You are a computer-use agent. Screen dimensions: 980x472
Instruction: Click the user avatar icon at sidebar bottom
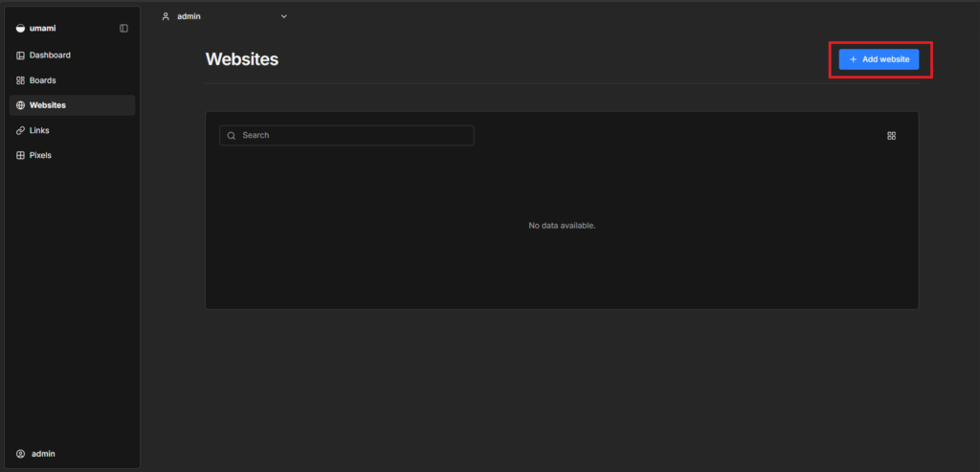point(20,453)
